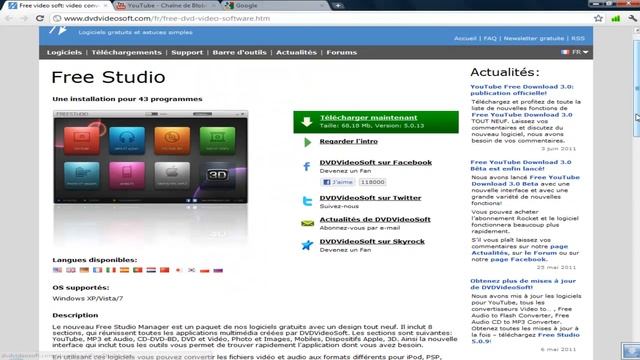Click the FAQ header link
The image size is (640, 360).
click(x=490, y=38)
